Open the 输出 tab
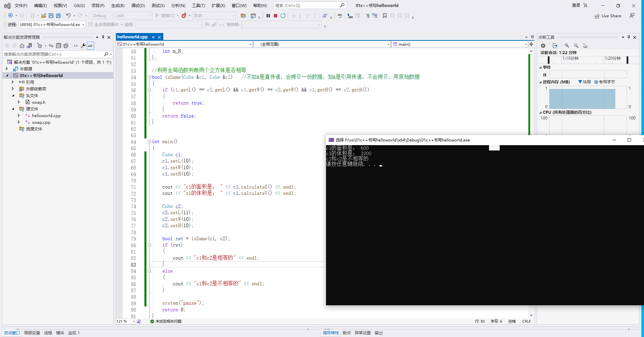This screenshot has height=337, width=644. click(378, 333)
